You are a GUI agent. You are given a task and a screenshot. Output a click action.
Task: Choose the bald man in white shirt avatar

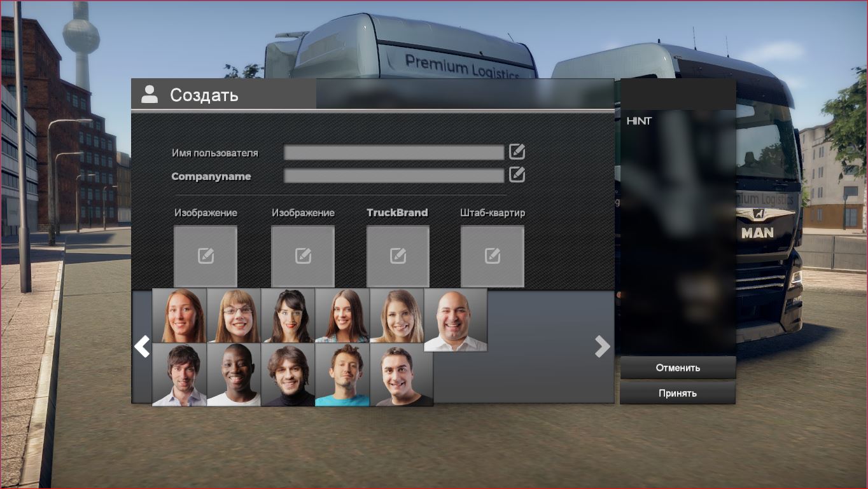(455, 319)
